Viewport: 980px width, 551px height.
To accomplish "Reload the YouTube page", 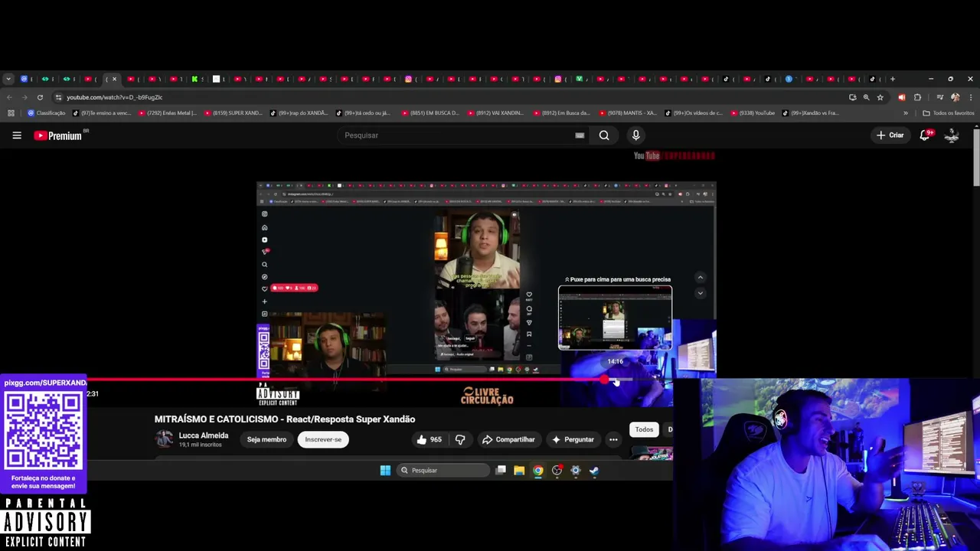I will (x=40, y=97).
